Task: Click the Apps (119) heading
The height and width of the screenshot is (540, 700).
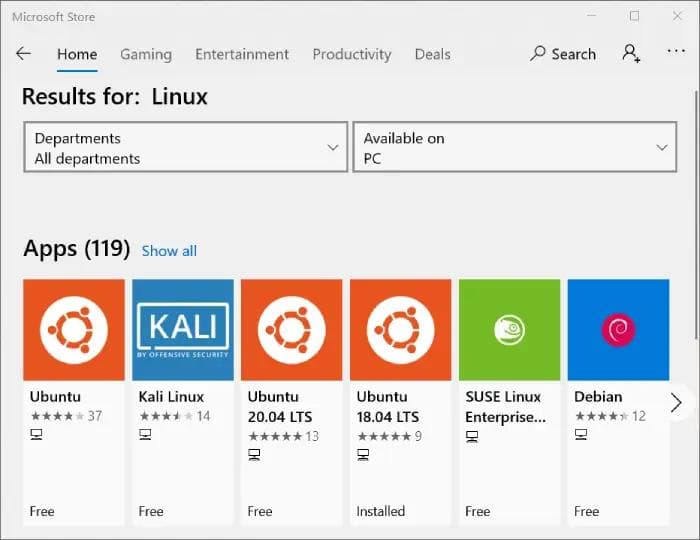Action: pyautogui.click(x=77, y=248)
